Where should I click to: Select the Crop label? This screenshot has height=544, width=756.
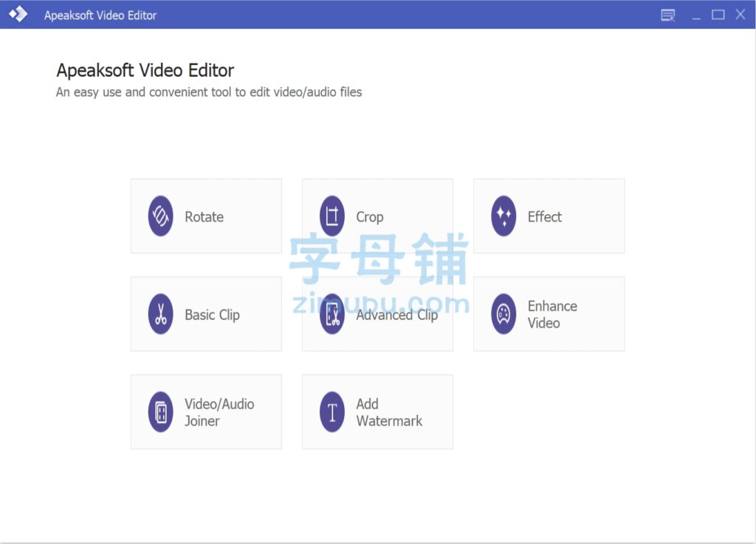(370, 217)
